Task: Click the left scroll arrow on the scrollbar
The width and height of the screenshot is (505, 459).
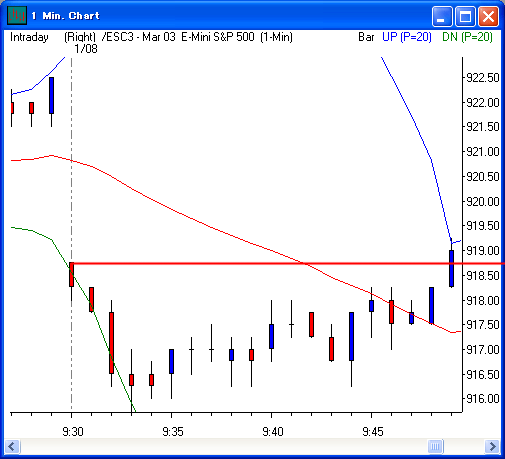Action: [x=13, y=446]
